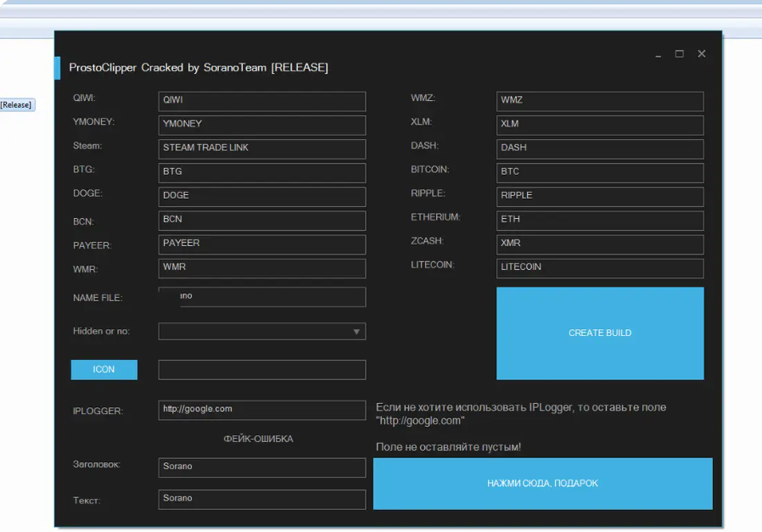Focus the Заголовок text field
Screen dimensions: 762x532
coord(262,468)
